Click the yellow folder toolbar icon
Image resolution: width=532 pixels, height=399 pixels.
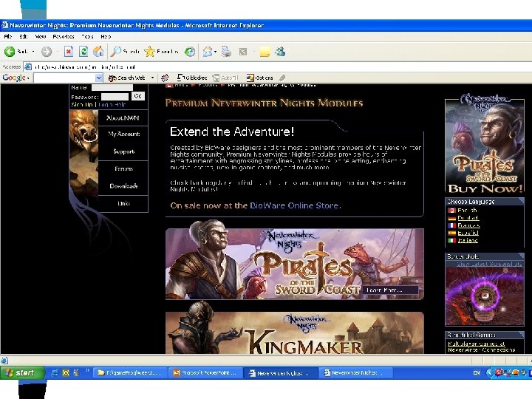[x=265, y=52]
